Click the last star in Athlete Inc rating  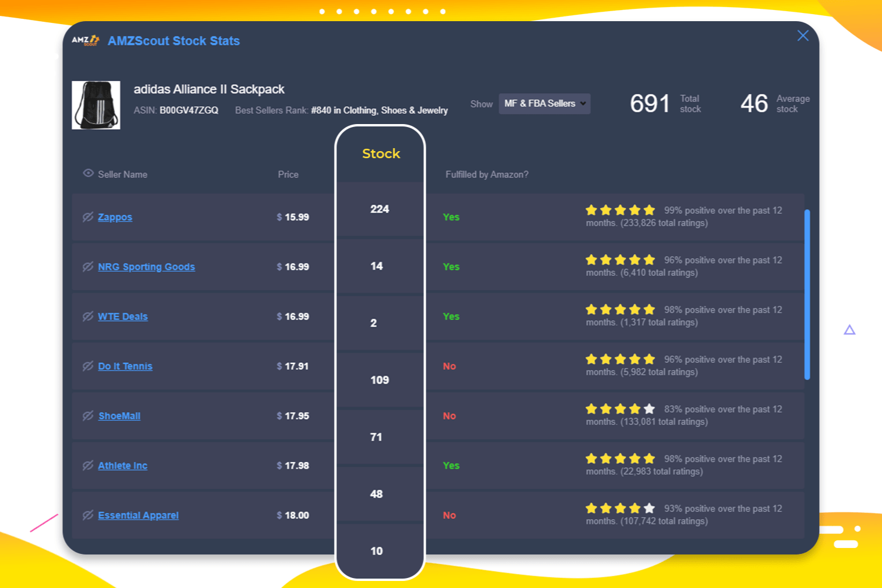(649, 458)
